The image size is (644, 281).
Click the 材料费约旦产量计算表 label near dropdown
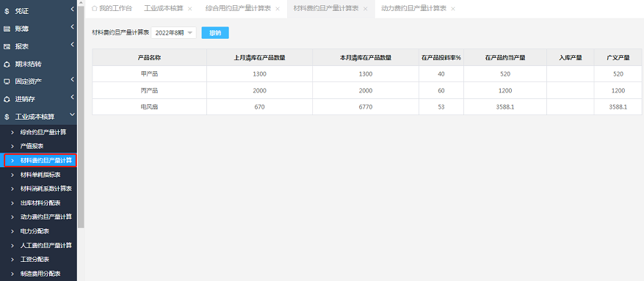(x=120, y=32)
